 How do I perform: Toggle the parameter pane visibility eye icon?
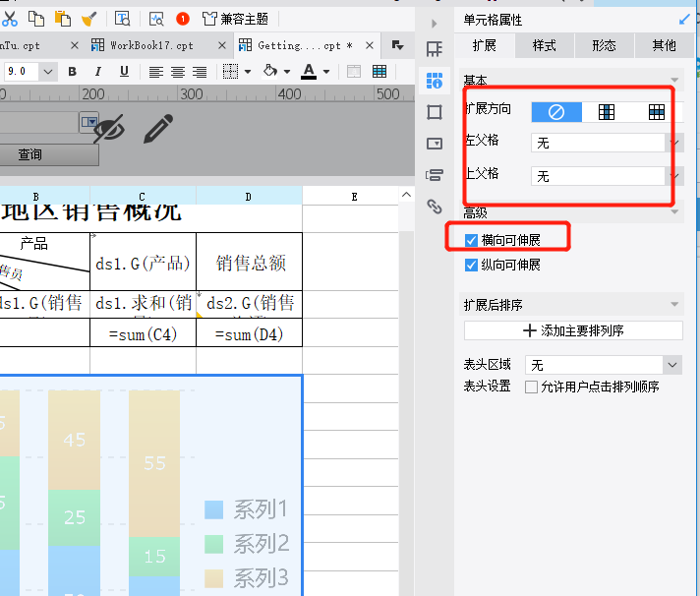pos(109,128)
